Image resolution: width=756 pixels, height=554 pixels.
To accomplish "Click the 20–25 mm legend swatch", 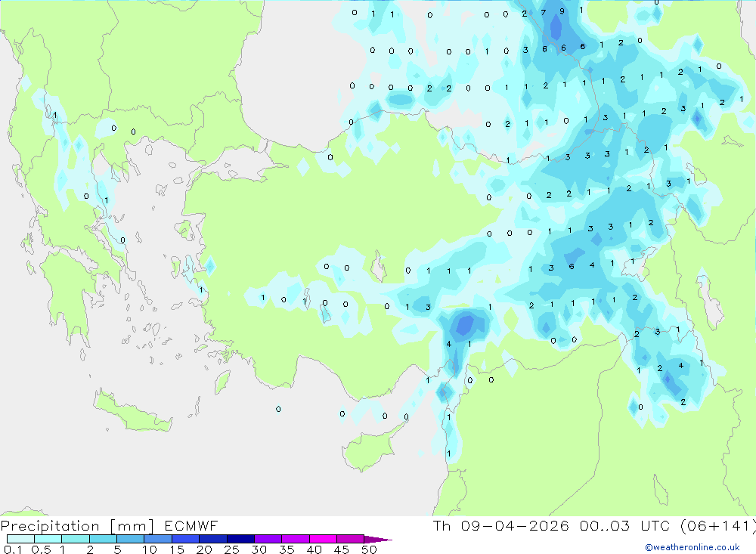I will point(212,539).
